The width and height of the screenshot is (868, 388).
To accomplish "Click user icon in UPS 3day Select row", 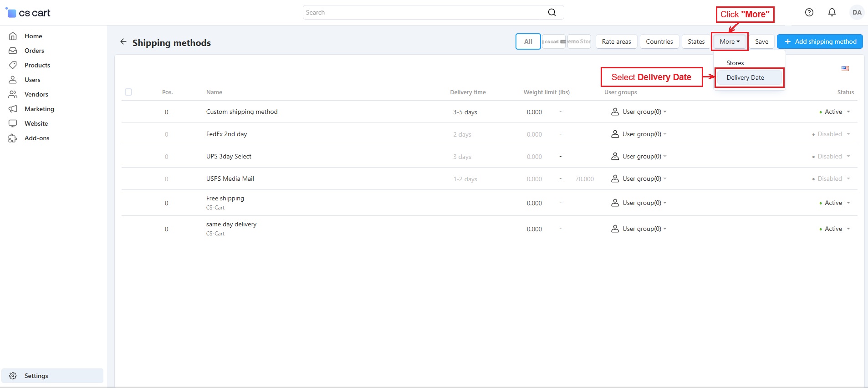I will pos(615,156).
